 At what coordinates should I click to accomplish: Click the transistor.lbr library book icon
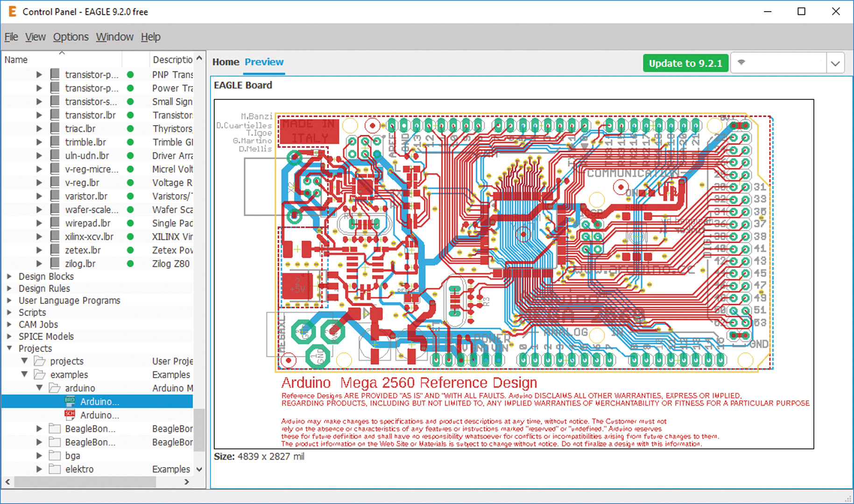[55, 115]
